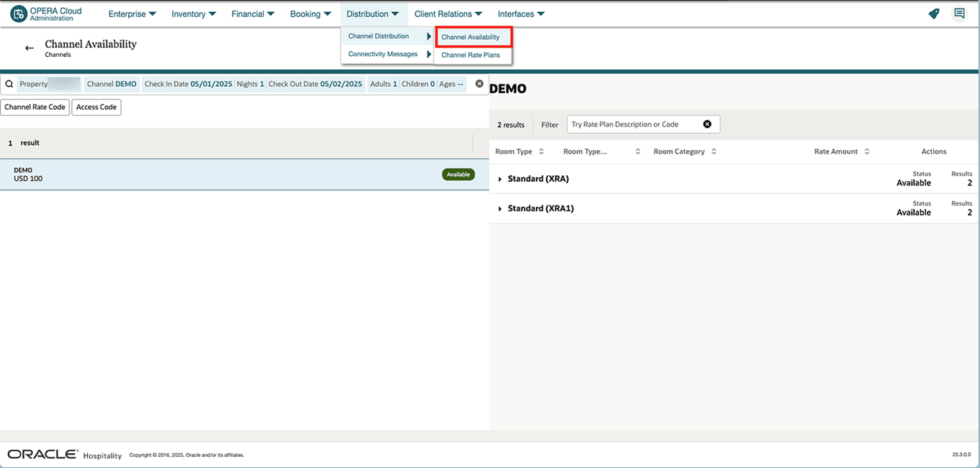Click the DEMO panel heading
The width and height of the screenshot is (980, 468).
click(508, 89)
